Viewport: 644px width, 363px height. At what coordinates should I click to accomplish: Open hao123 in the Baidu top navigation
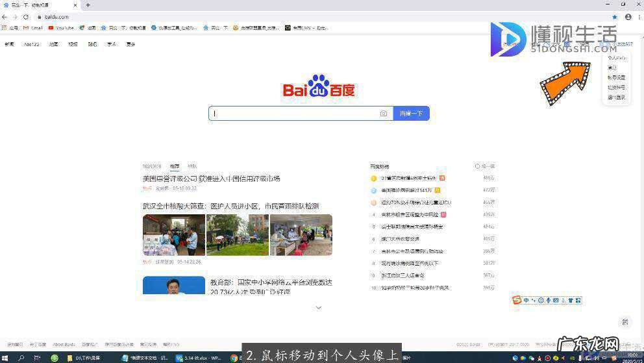(32, 44)
